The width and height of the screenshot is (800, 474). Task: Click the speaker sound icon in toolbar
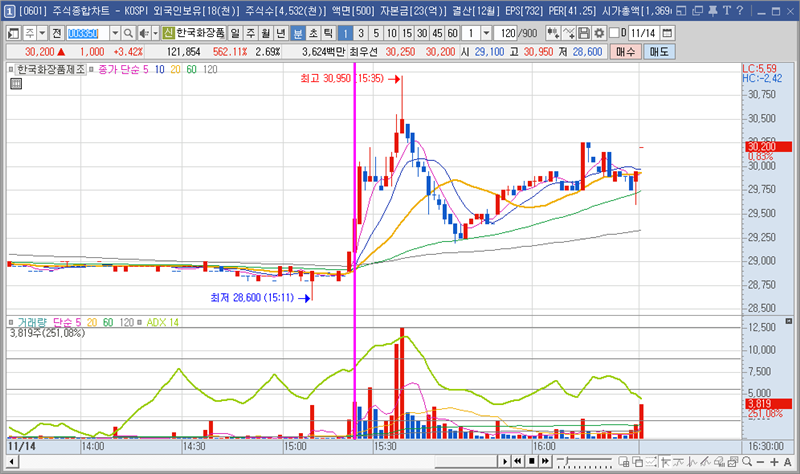[x=143, y=32]
